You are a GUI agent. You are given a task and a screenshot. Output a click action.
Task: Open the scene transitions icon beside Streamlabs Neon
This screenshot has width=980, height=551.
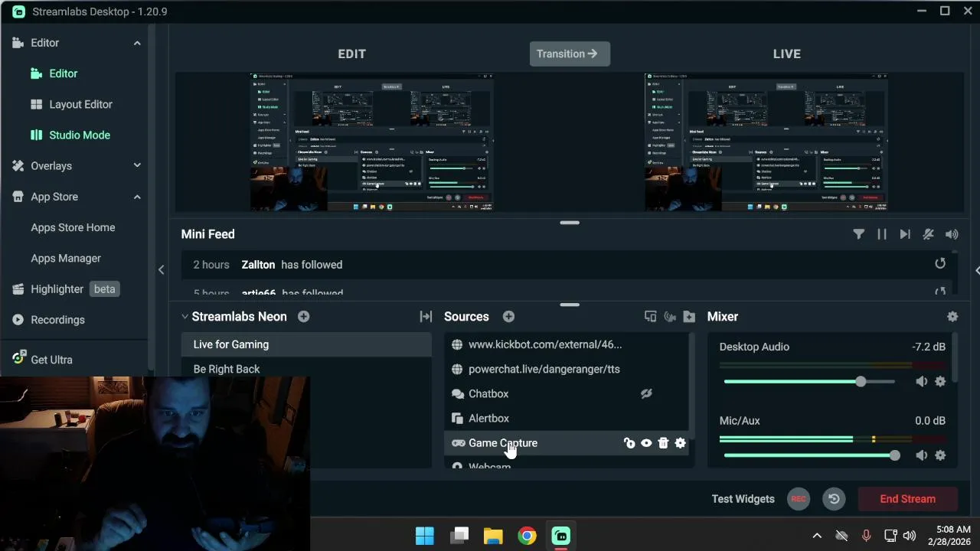pos(426,316)
